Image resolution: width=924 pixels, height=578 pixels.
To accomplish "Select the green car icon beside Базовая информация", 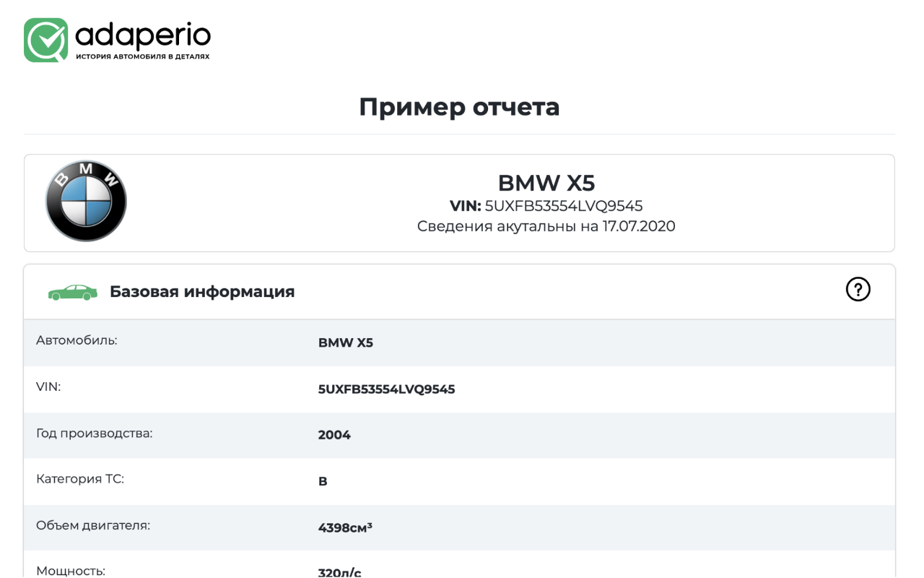I will pyautogui.click(x=72, y=291).
